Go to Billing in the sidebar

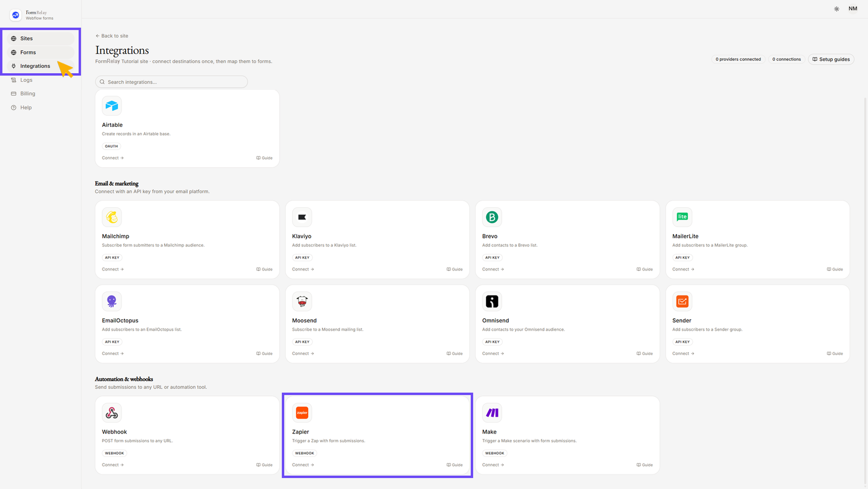click(x=40, y=94)
